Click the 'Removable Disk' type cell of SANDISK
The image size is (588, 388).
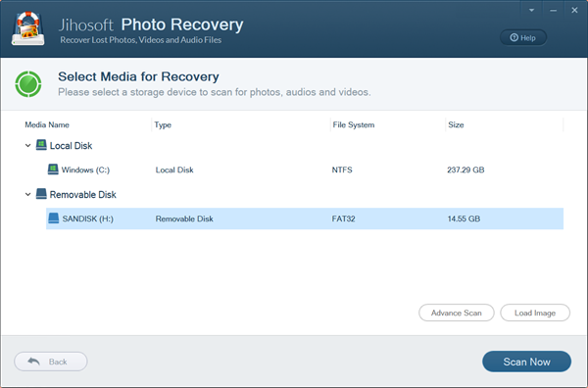[184, 218]
